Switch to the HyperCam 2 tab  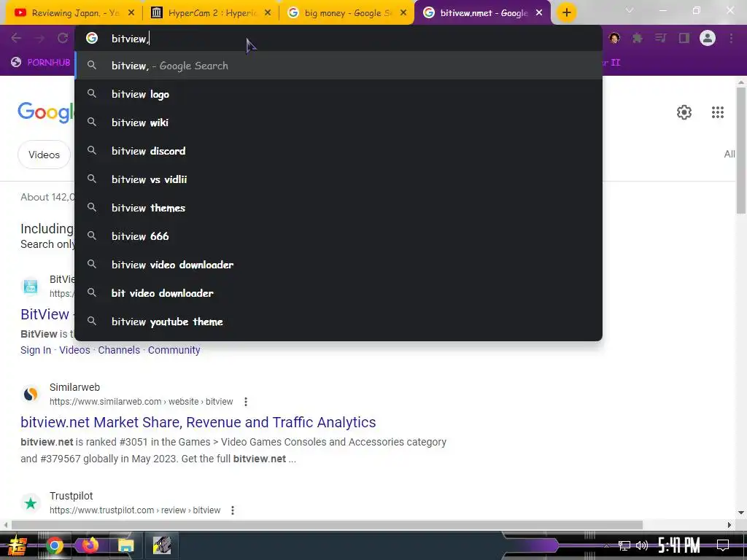tap(209, 13)
